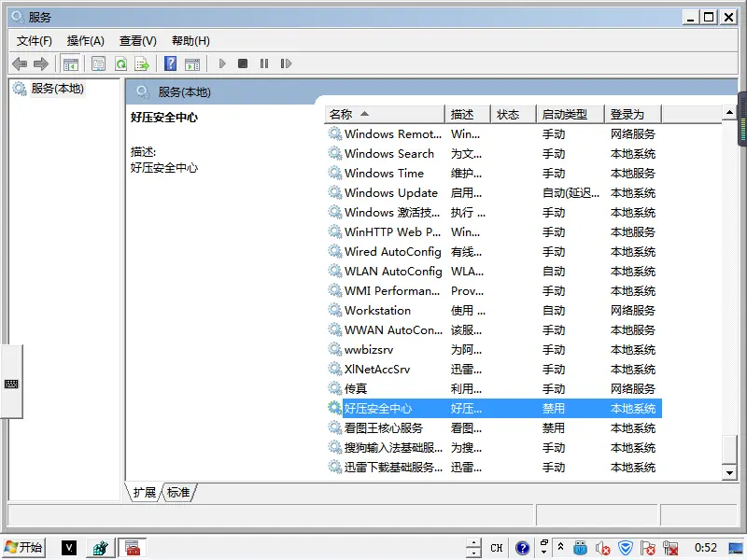Sort by the 登录为 column header
The image size is (747, 560).
point(633,114)
